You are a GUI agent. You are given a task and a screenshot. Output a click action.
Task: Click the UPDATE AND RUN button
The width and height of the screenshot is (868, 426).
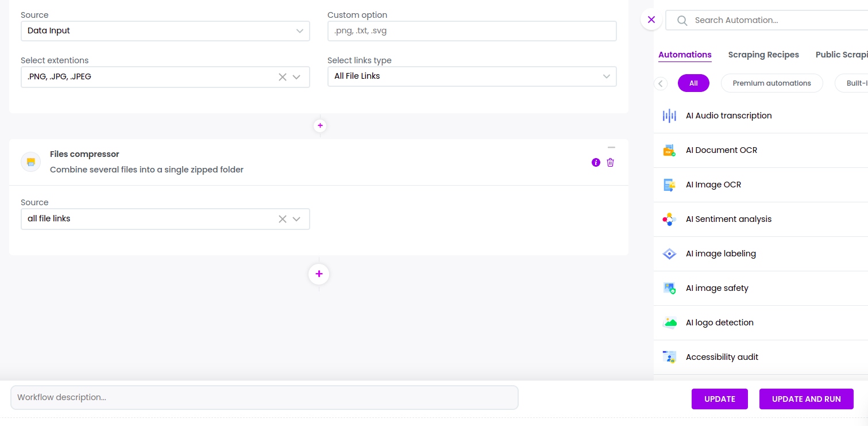click(x=807, y=398)
